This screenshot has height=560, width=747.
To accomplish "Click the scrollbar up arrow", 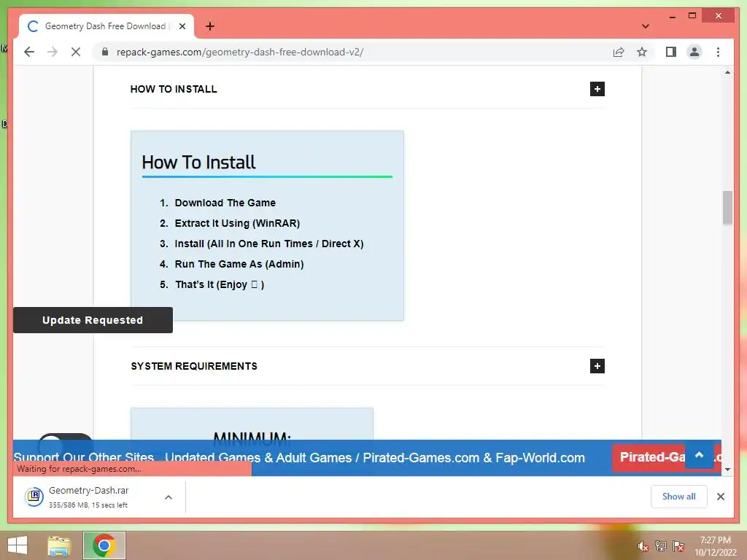I will (x=727, y=72).
